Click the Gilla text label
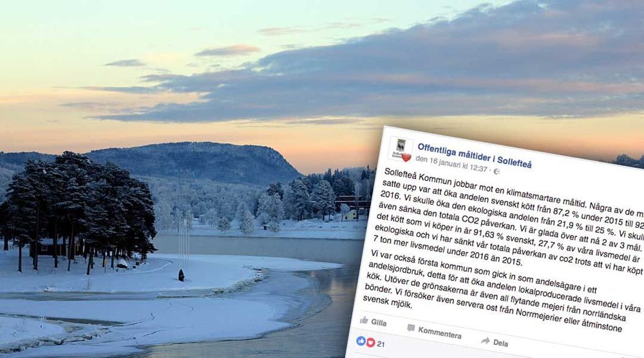Viewport: 644px width, 358px height. (x=379, y=323)
